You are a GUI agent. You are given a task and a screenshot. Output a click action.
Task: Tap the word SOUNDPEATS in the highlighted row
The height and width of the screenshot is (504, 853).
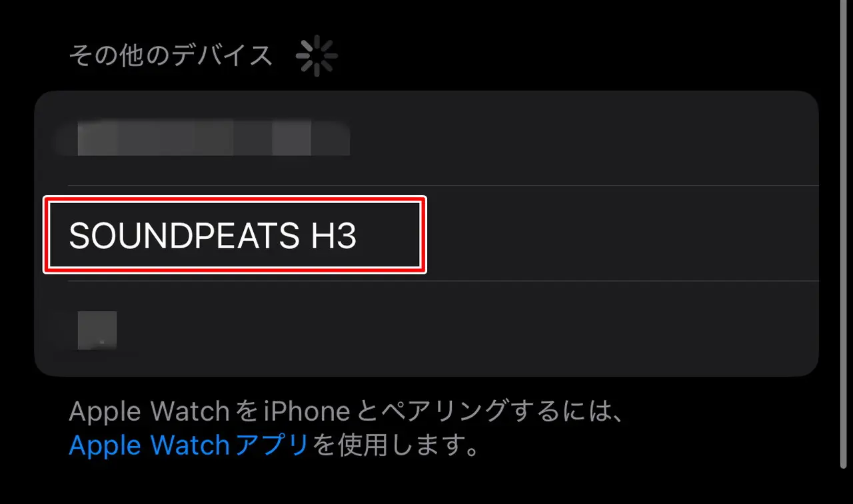point(185,235)
